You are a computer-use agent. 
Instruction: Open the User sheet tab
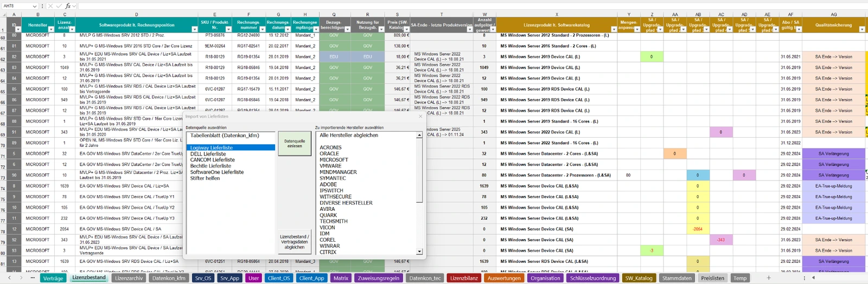[253, 278]
